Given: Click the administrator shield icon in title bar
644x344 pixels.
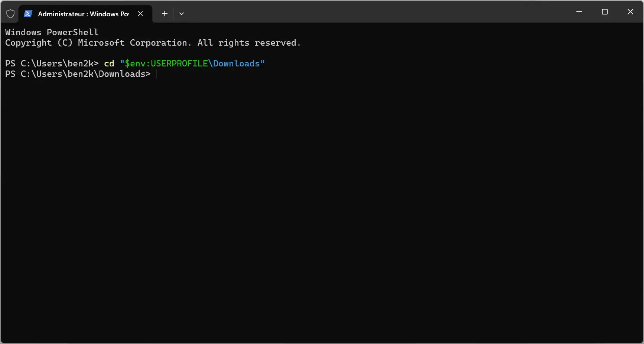Looking at the screenshot, I should (10, 14).
